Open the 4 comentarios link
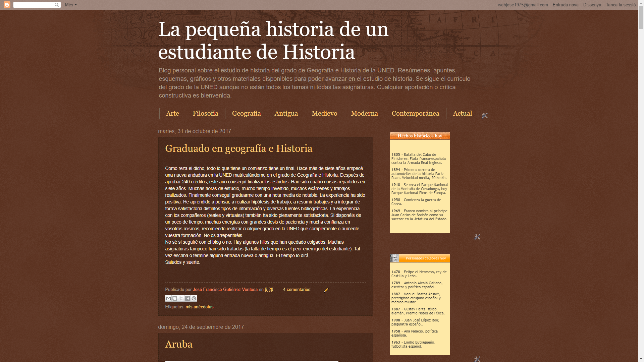This screenshot has width=644, height=362. point(297,290)
